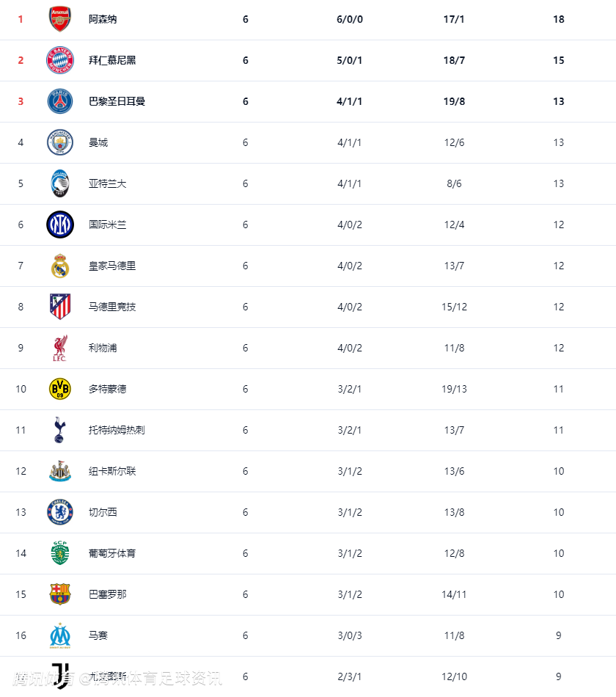Select the Borussia Dortmund BVB logo

tap(60, 389)
